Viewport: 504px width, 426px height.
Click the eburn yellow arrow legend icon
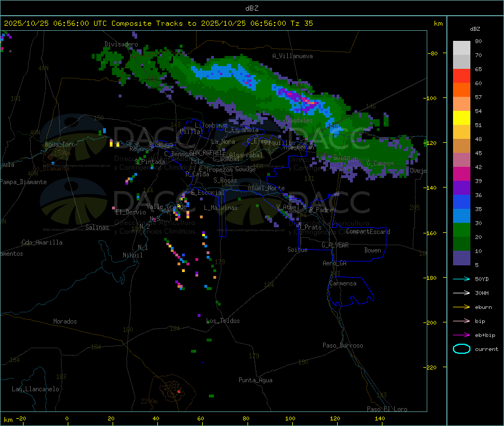461,307
